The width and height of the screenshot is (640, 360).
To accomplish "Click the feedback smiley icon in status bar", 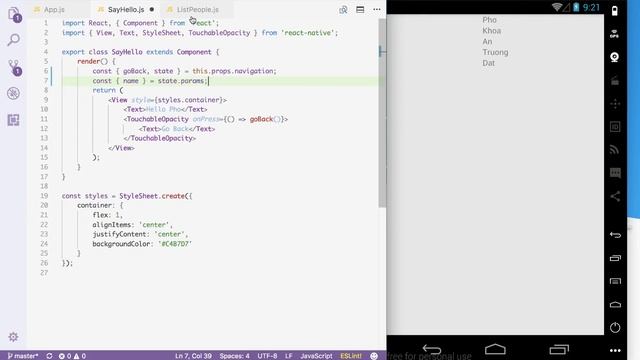I will point(374,356).
